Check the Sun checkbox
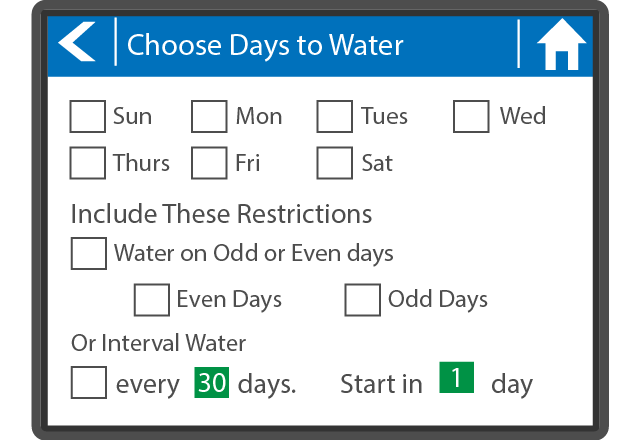The height and width of the screenshot is (440, 640). click(x=88, y=116)
